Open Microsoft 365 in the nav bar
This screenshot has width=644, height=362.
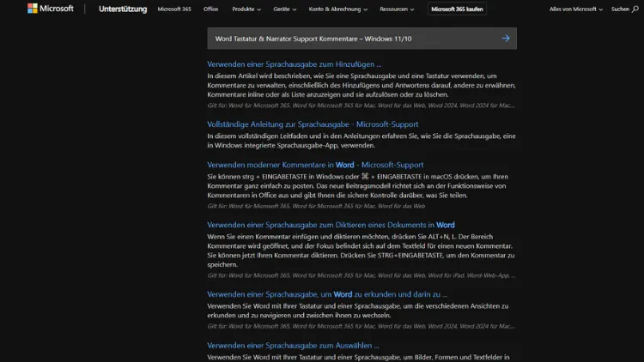pyautogui.click(x=174, y=9)
